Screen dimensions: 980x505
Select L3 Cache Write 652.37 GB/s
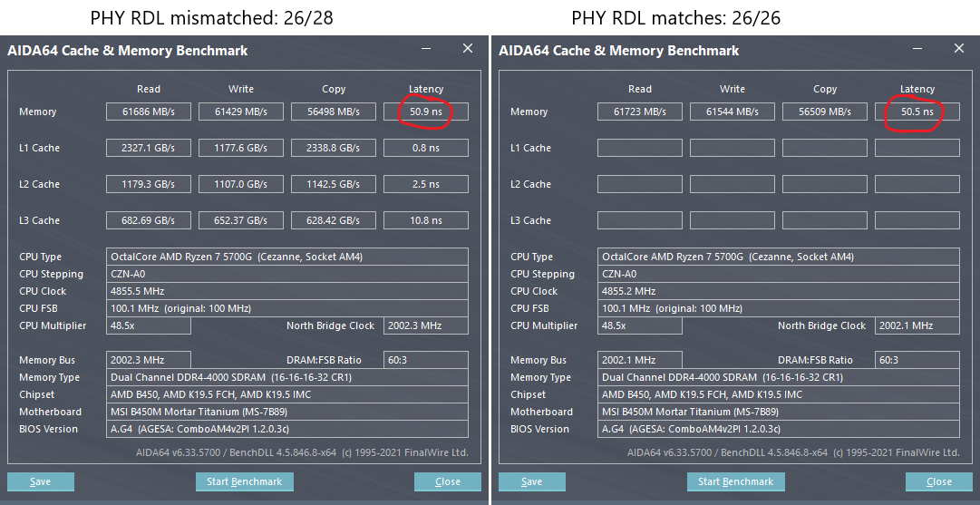tap(240, 220)
